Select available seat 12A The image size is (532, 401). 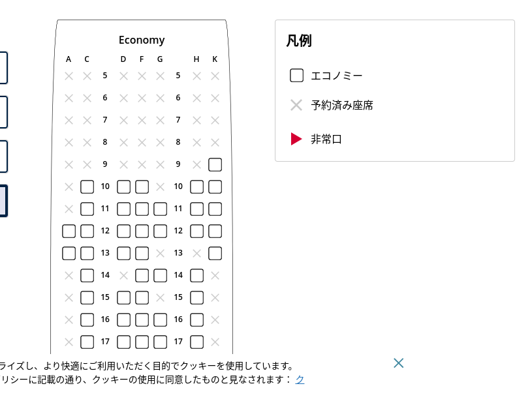(x=69, y=231)
